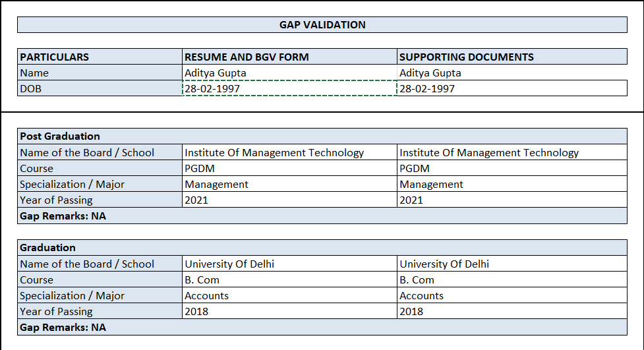Select 2018 year in Supporting Documents column
The width and height of the screenshot is (644, 350).
(512, 312)
